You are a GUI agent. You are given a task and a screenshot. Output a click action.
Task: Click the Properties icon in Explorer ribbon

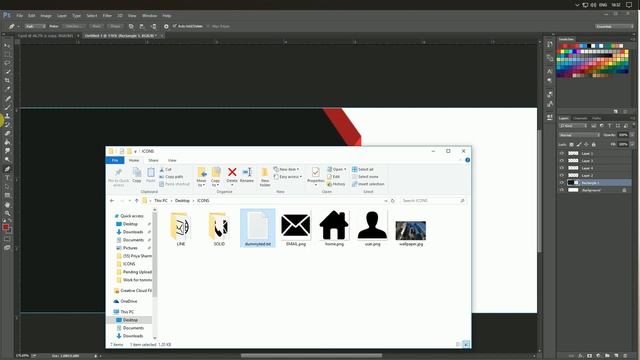pos(316,172)
